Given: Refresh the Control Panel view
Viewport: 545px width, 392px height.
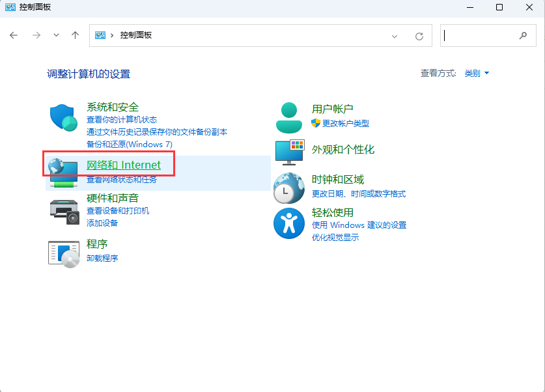Looking at the screenshot, I should click(x=419, y=36).
